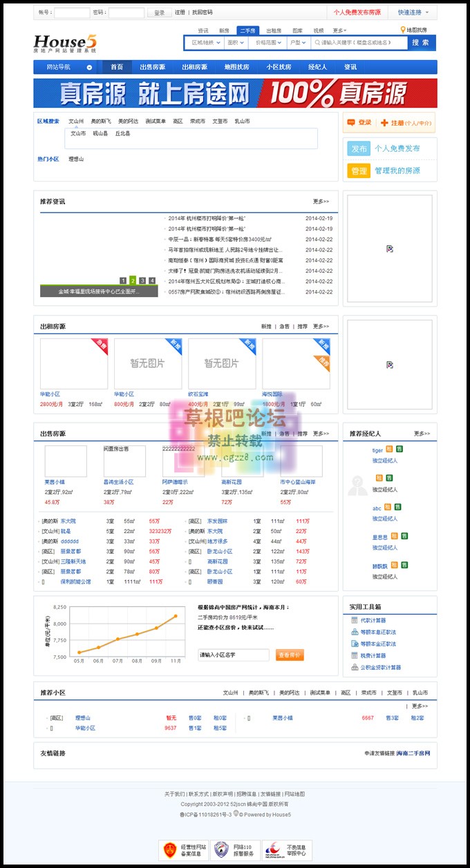This screenshot has height=868, width=470.
Task: Click the 登录 button in top bar
Action: tap(159, 12)
